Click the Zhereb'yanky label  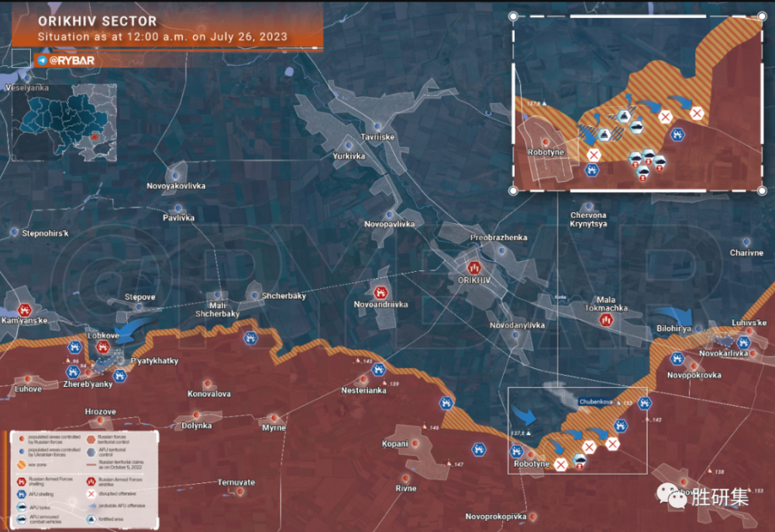[x=88, y=384]
